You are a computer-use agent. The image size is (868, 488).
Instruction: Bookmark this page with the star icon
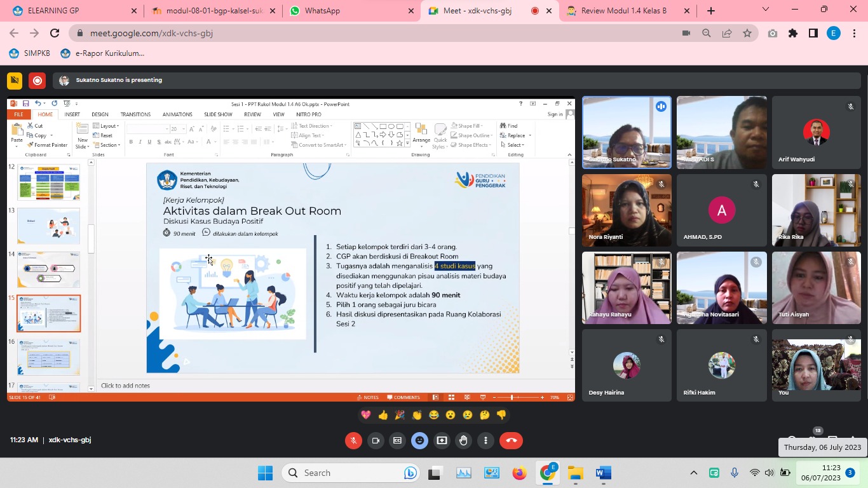747,33
